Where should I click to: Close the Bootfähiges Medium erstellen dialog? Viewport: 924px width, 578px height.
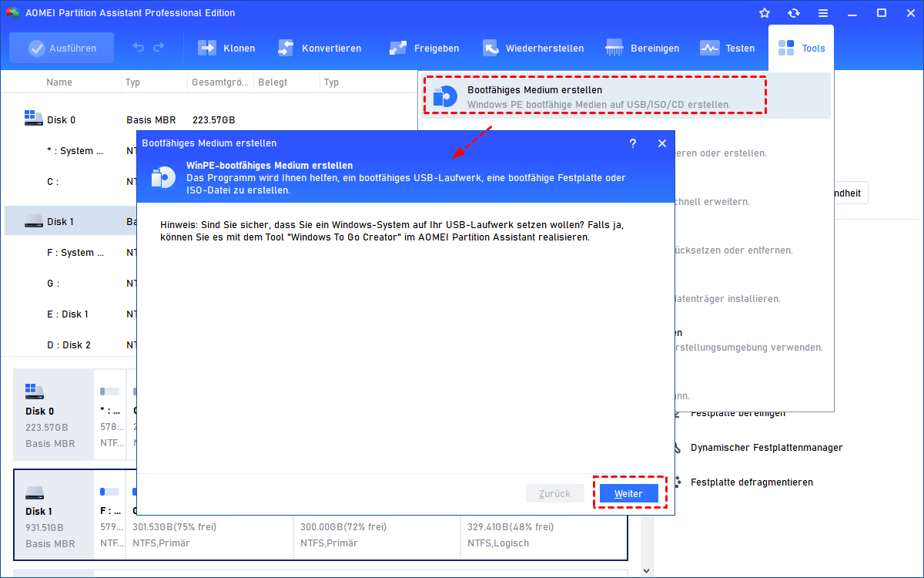661,143
